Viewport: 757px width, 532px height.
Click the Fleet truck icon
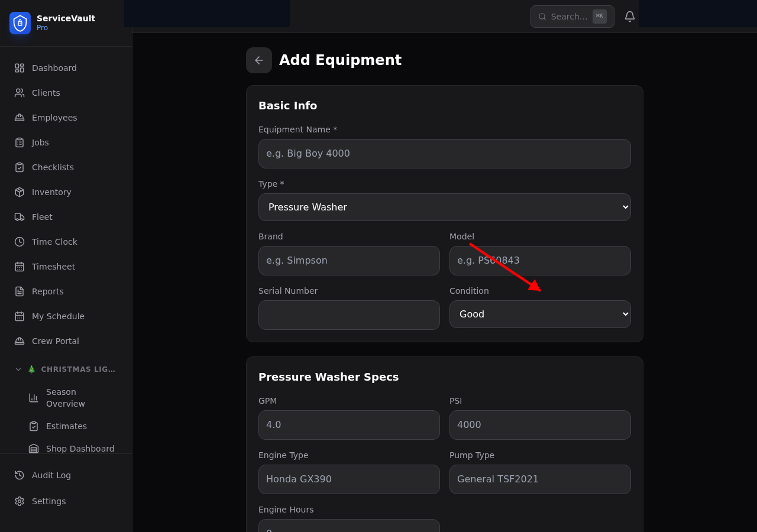(19, 216)
